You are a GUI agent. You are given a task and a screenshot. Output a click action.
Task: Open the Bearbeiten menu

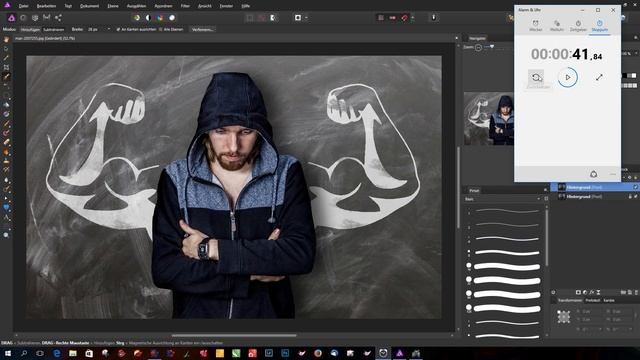point(46,6)
